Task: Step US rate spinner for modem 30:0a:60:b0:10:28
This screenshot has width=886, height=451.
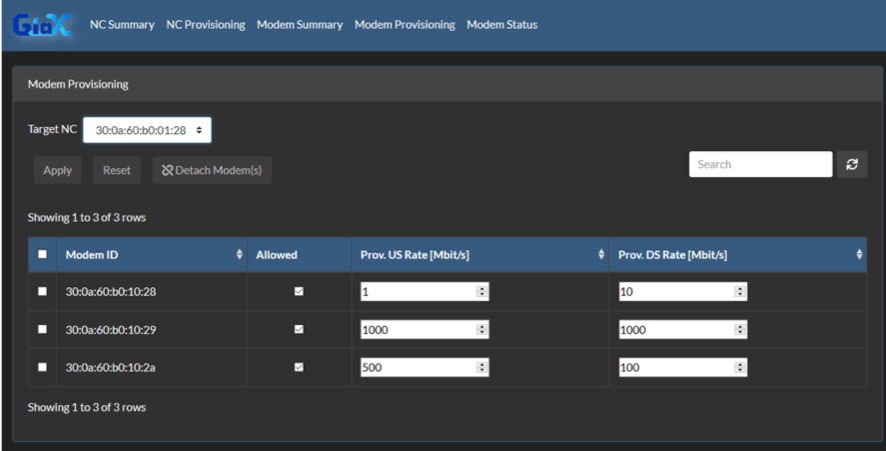Action: tap(482, 292)
